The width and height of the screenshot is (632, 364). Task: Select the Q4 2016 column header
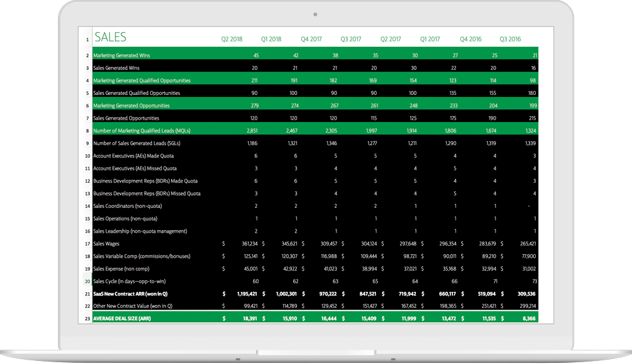point(471,39)
